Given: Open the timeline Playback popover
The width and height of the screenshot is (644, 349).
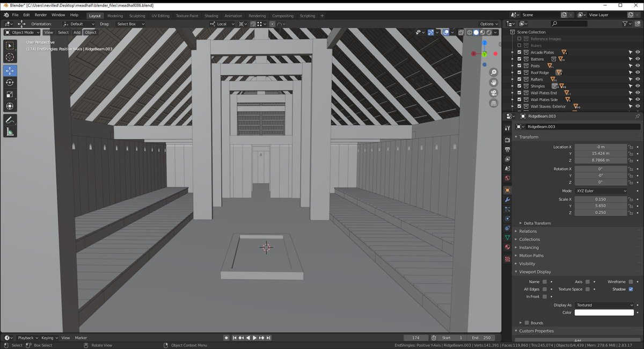Looking at the screenshot, I should click(27, 338).
